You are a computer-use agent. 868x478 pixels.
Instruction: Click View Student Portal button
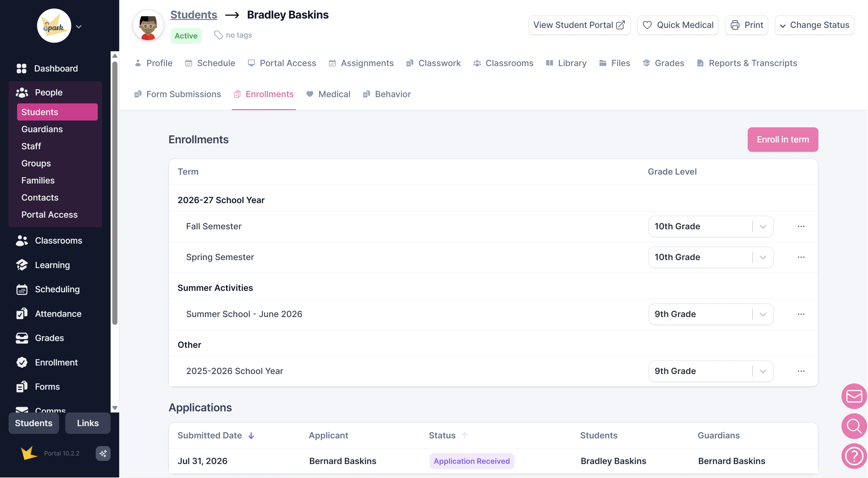coord(579,25)
